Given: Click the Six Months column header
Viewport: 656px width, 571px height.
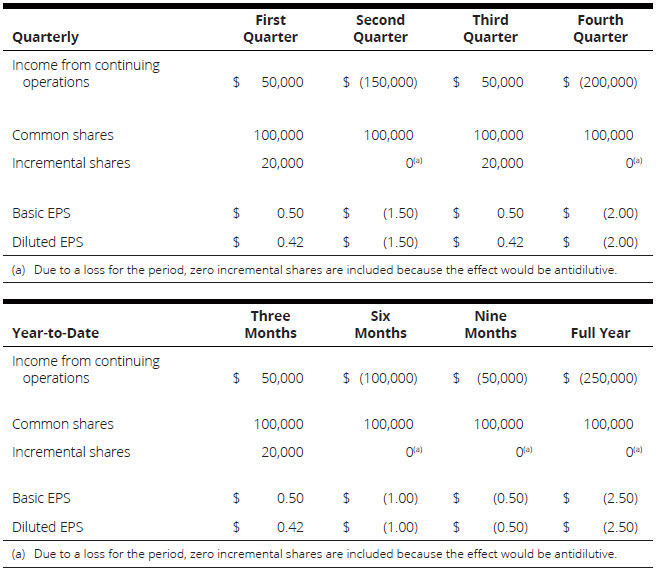Looking at the screenshot, I should click(380, 324).
